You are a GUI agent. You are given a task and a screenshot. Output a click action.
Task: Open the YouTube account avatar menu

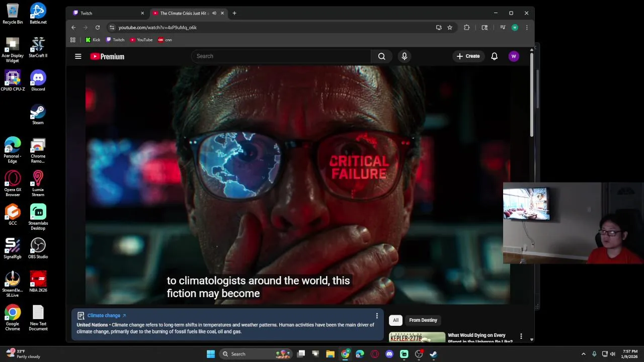point(514,56)
